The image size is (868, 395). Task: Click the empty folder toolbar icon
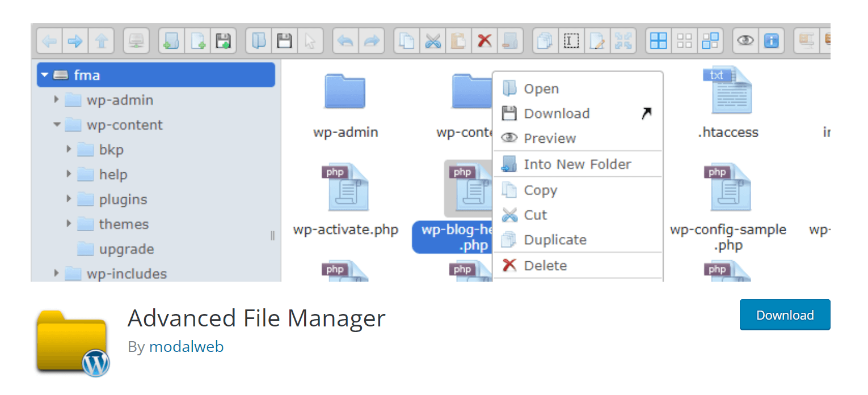coord(511,41)
